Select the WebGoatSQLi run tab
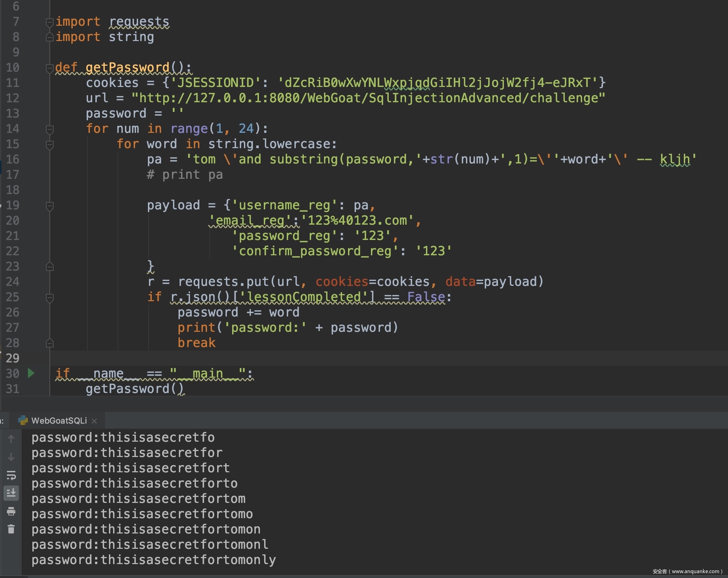 tap(59, 421)
